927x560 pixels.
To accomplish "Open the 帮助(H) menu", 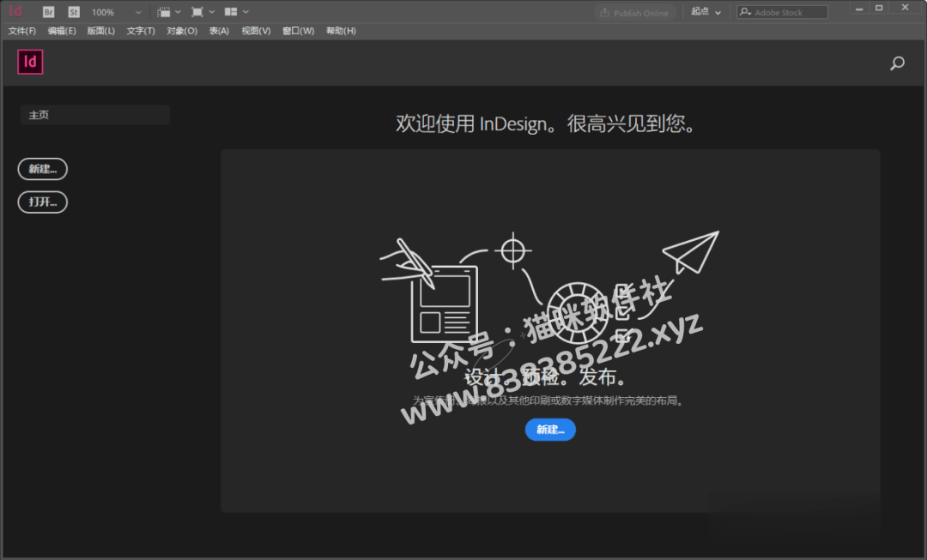I will coord(341,31).
